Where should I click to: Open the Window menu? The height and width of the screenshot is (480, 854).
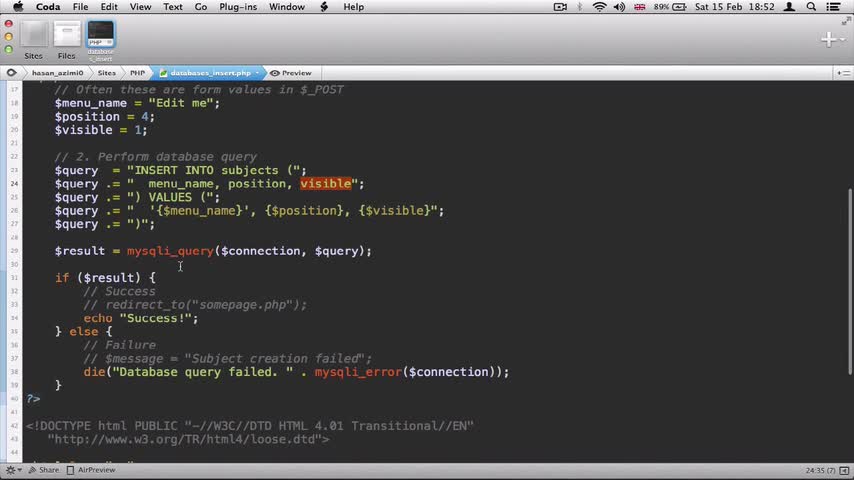286,7
